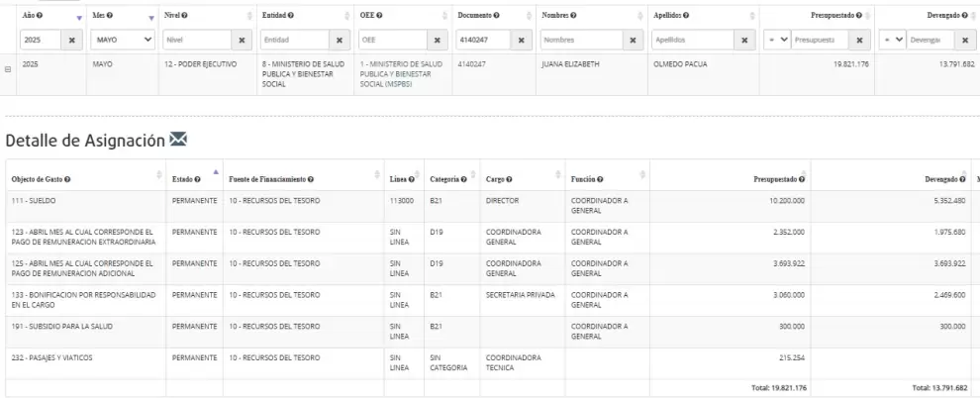Show help icon for Entidad column
The width and height of the screenshot is (980, 398).
pos(292,15)
